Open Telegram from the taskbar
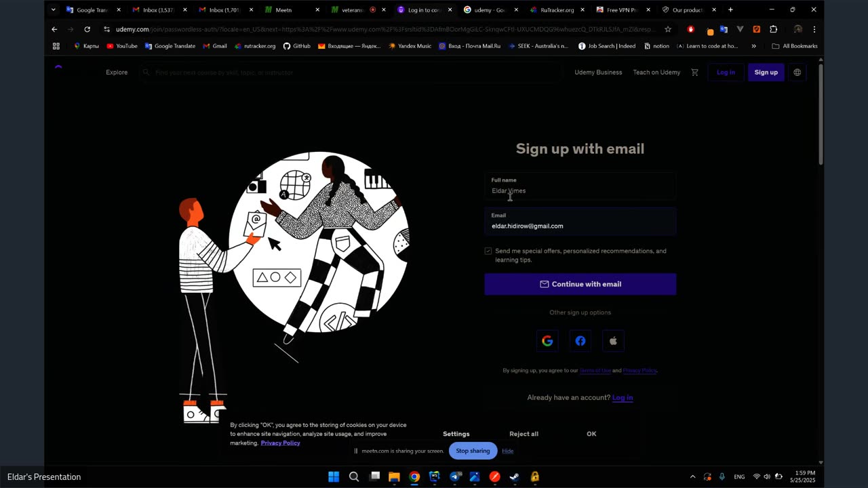868x488 pixels. pos(455,476)
